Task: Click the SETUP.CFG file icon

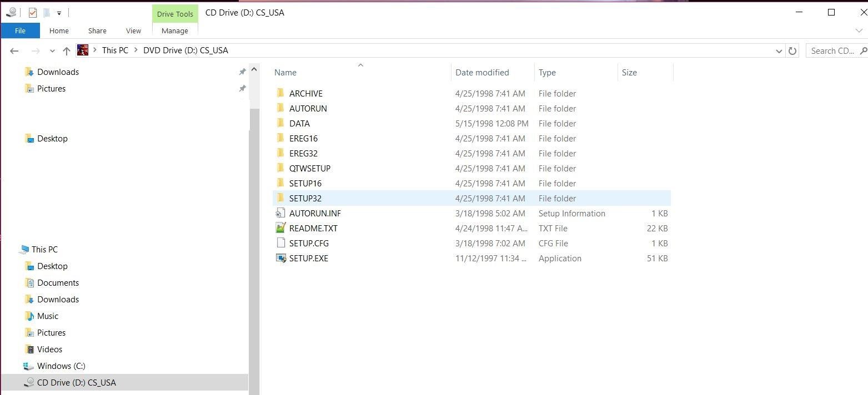Action: 281,243
